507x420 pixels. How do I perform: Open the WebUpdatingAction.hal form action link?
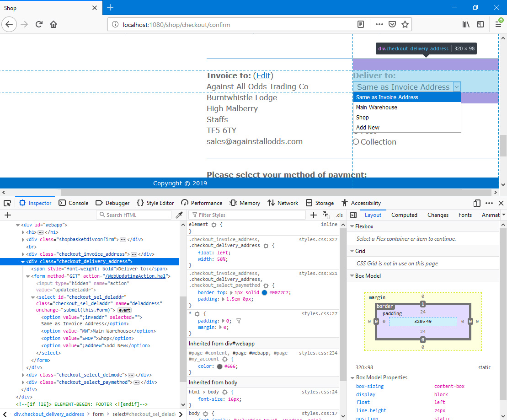click(x=137, y=276)
